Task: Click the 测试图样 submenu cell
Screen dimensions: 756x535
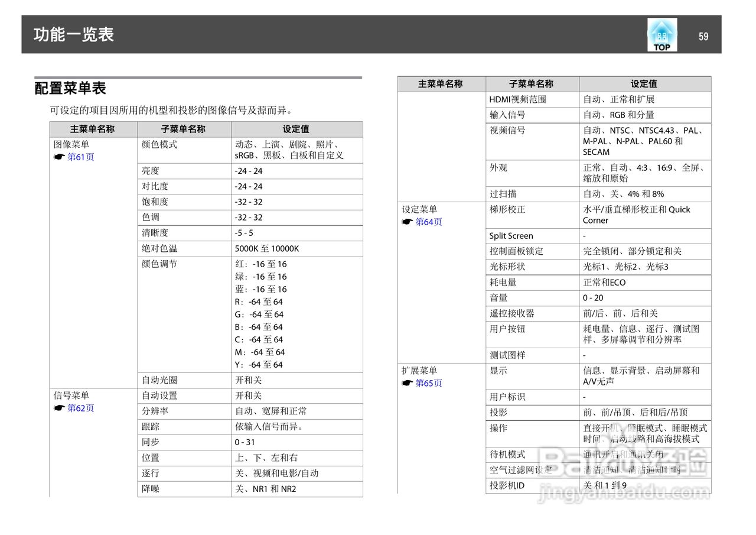Action: (x=532, y=355)
